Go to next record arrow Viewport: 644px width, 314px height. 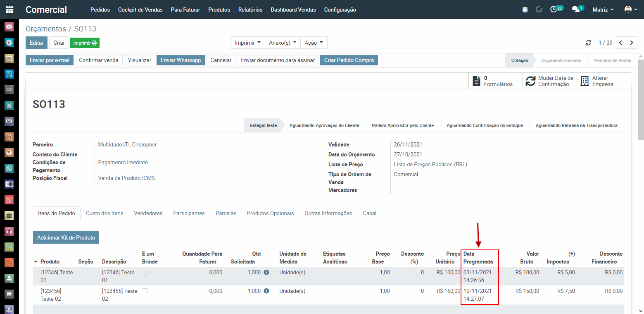(631, 43)
